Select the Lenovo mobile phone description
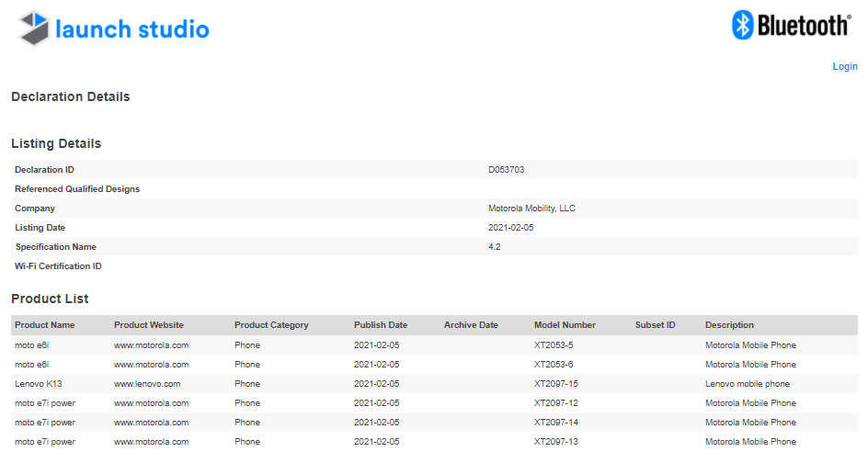Viewport: 868px width, 463px height. (747, 384)
